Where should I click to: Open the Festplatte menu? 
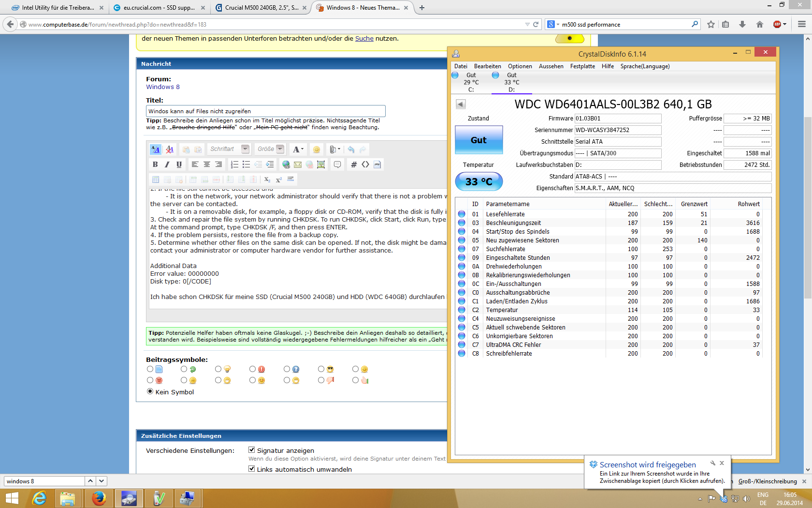click(x=582, y=66)
